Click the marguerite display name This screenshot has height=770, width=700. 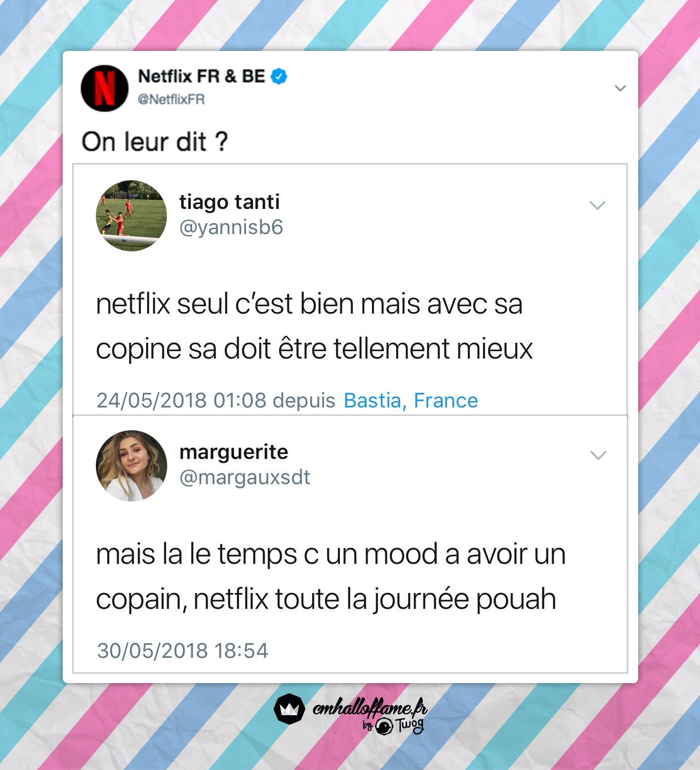click(x=234, y=452)
